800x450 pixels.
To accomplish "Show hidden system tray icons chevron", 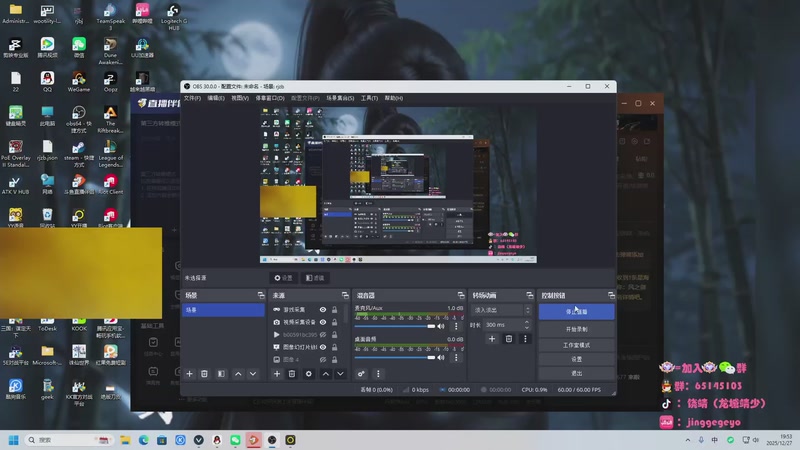I will tap(688, 440).
